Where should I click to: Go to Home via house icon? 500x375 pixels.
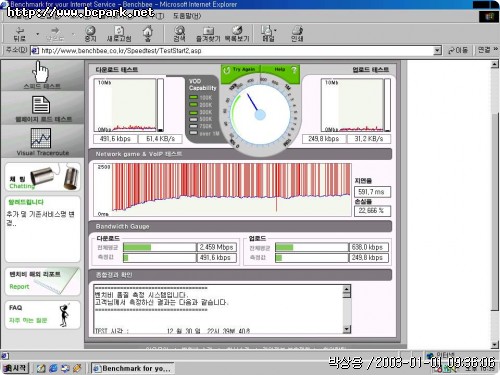tap(148, 32)
